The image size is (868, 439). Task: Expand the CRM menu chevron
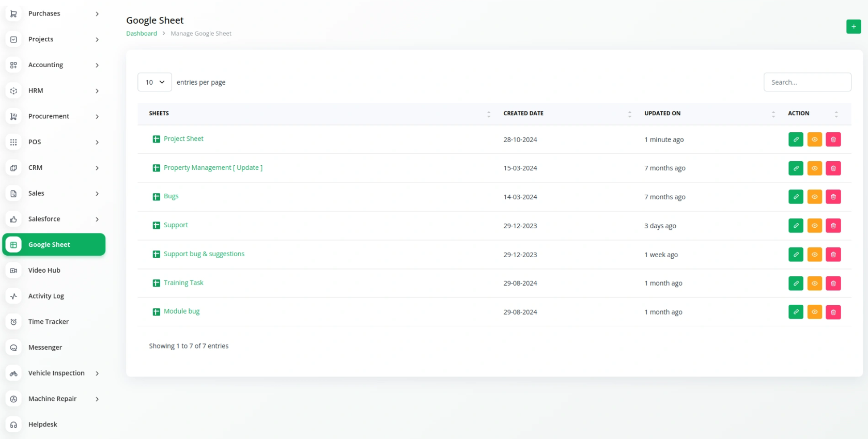point(97,168)
